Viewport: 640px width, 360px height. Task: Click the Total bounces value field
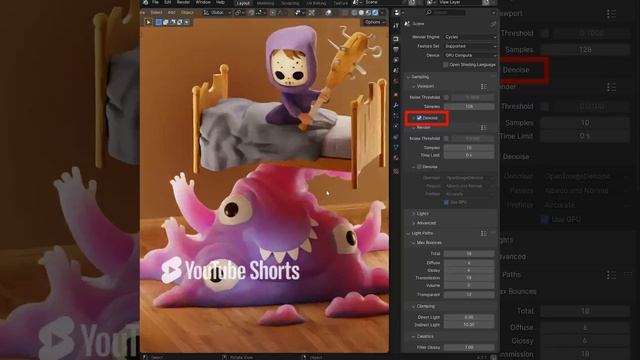[469, 254]
